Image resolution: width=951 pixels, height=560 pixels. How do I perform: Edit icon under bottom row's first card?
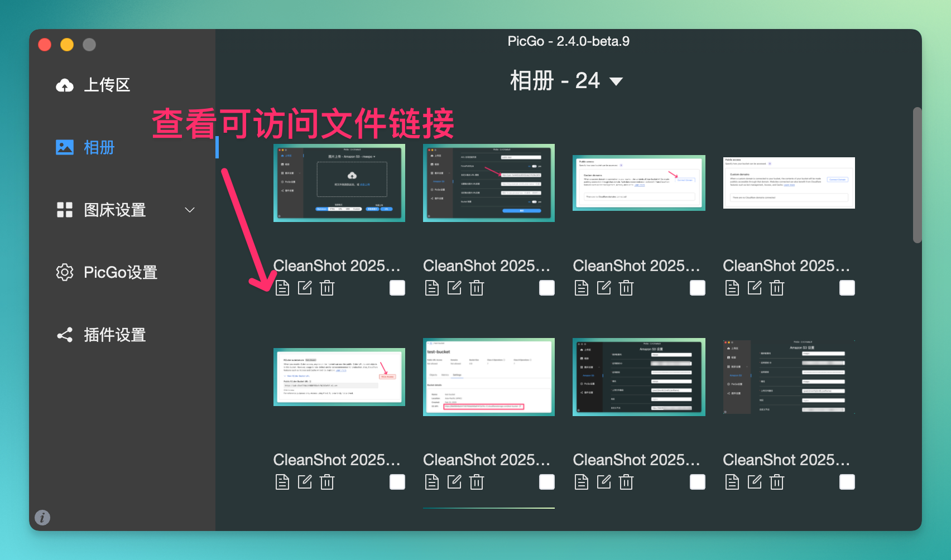coord(305,482)
